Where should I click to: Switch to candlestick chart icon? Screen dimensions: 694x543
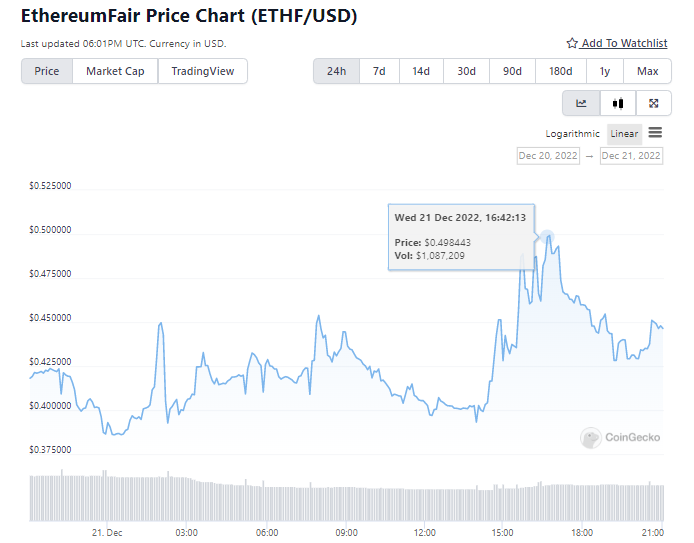pos(617,103)
